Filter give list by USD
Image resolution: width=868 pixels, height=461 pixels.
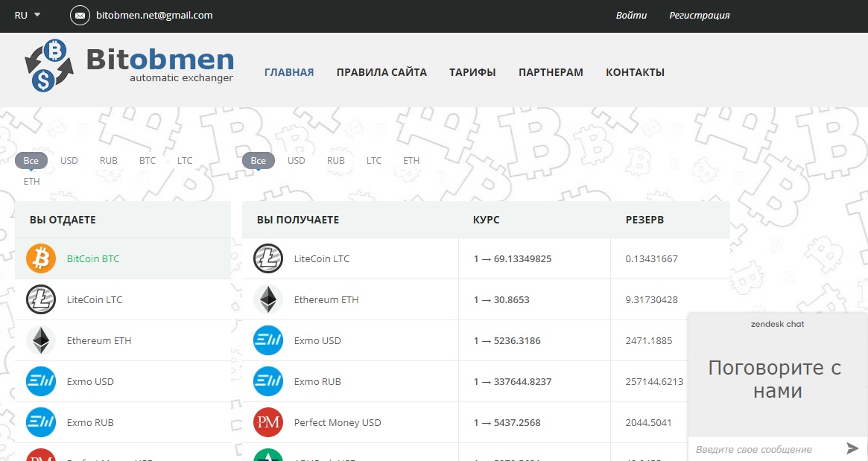[x=69, y=160]
